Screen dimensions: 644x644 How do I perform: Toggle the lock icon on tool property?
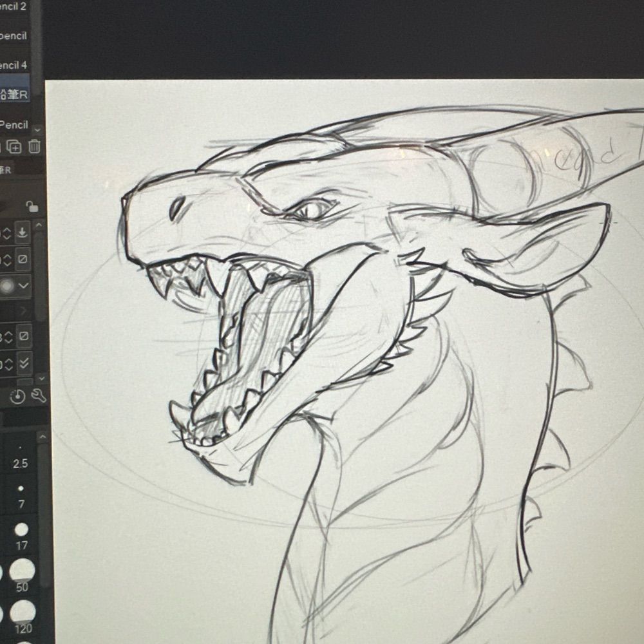[32, 206]
